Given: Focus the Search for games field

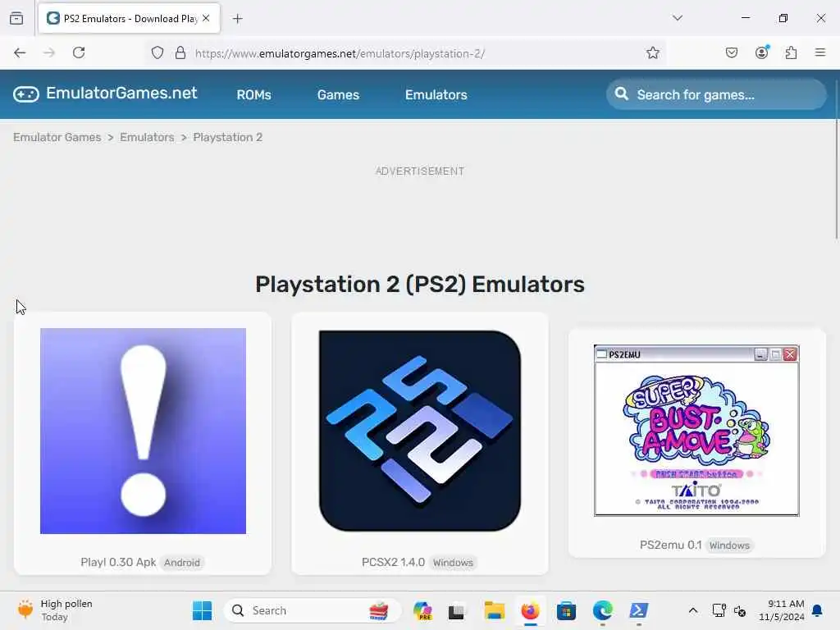Looking at the screenshot, I should tap(716, 95).
